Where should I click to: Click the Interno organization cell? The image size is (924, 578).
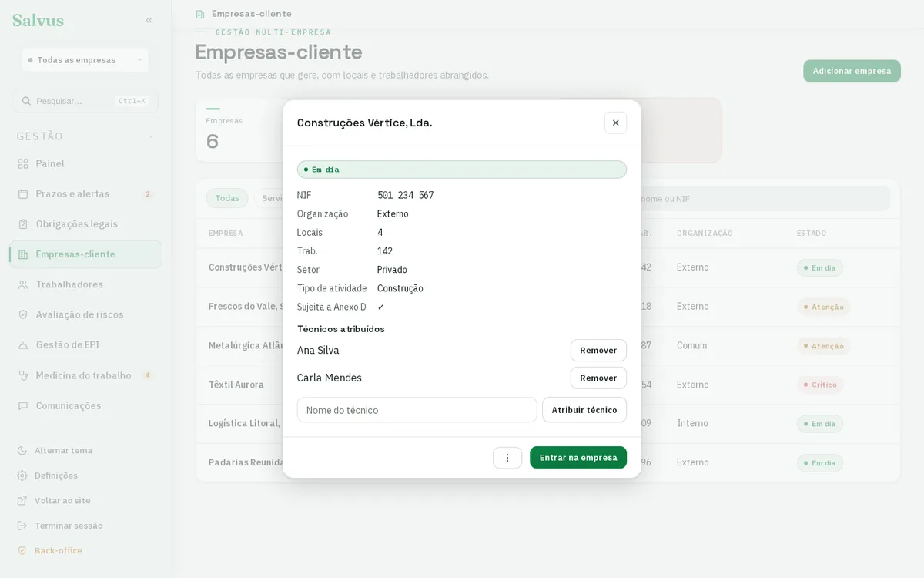coord(692,423)
